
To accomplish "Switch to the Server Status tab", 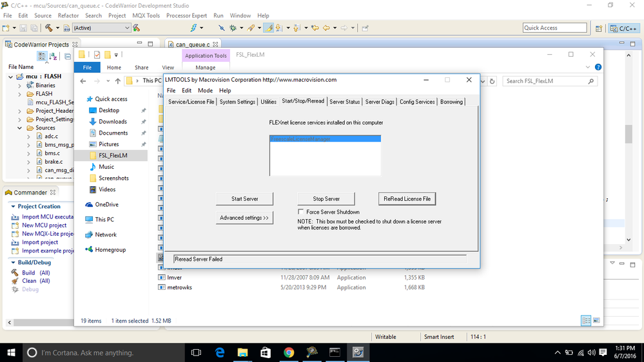I will 344,102.
